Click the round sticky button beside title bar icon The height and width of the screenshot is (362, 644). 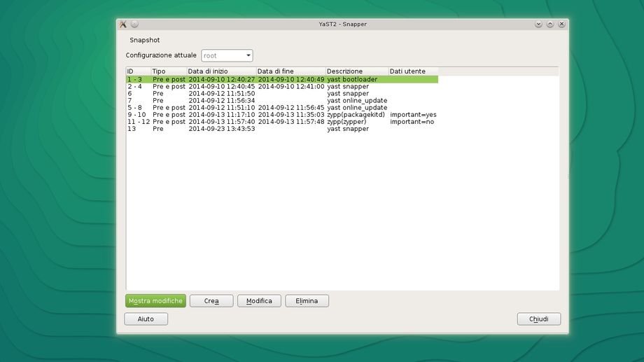click(134, 24)
